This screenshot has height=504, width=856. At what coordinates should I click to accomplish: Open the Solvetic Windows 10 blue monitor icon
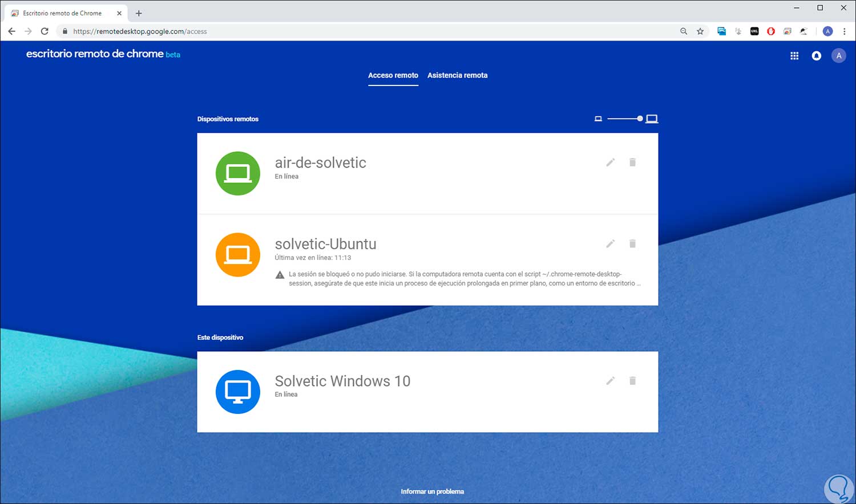click(238, 392)
